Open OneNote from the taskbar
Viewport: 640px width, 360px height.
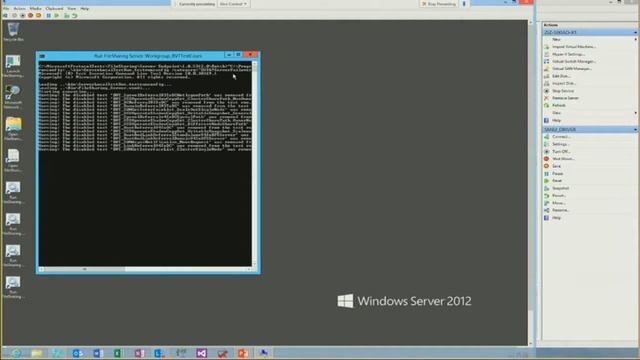tap(139, 353)
